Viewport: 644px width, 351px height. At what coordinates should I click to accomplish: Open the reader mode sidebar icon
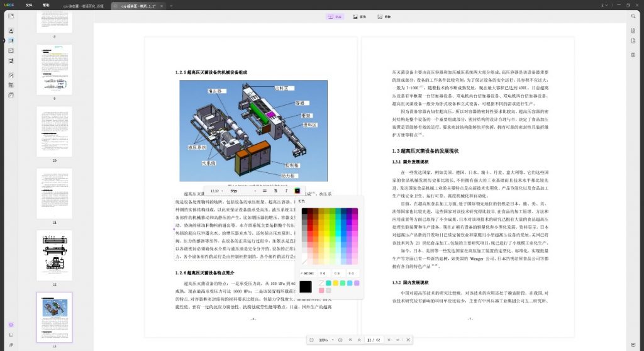[11, 16]
